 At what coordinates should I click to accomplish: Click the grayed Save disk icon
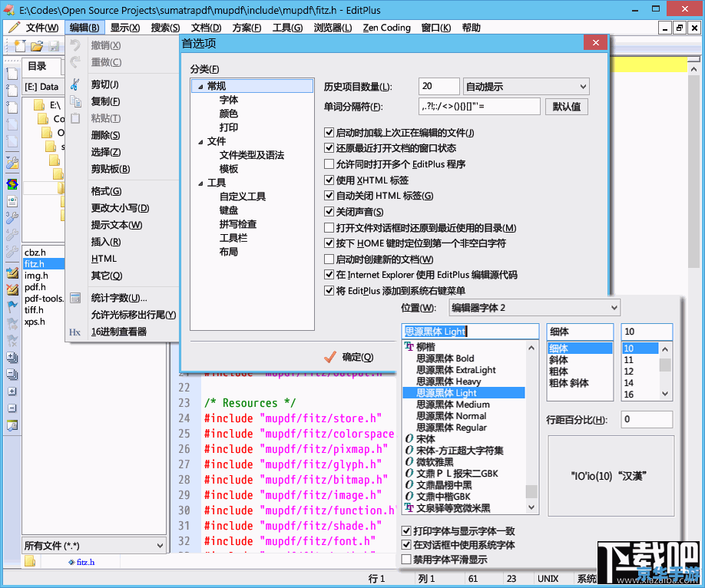coord(54,45)
